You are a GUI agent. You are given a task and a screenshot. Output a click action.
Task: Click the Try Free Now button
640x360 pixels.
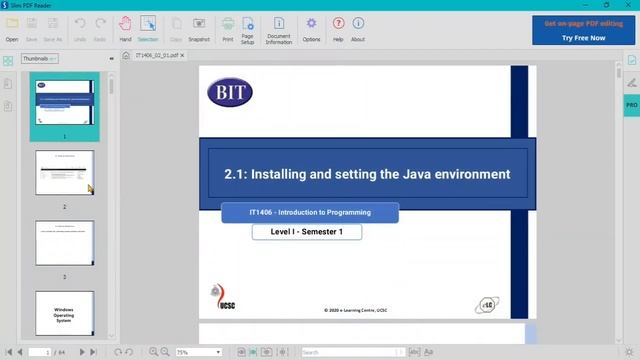pyautogui.click(x=583, y=38)
